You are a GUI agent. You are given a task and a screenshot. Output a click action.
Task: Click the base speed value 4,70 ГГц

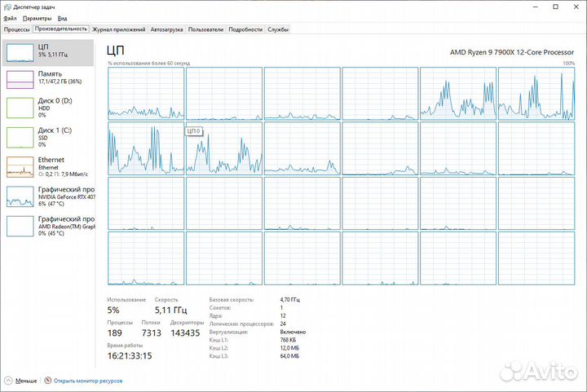pyautogui.click(x=289, y=300)
